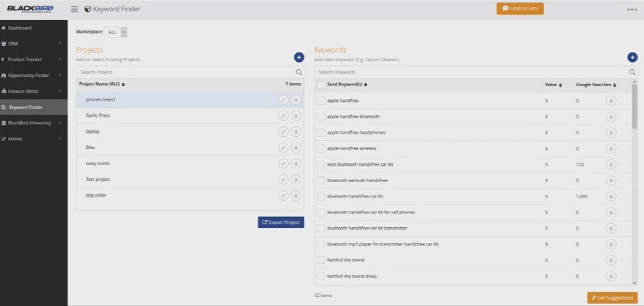This screenshot has height=306, width=644.
Task: Open the Marketplace ALL dropdown
Action: 115,32
